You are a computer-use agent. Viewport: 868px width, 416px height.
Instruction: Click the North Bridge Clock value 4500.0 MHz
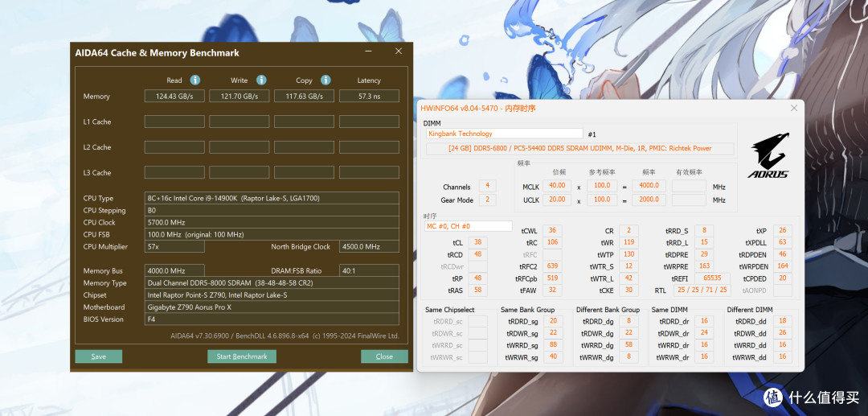(369, 247)
